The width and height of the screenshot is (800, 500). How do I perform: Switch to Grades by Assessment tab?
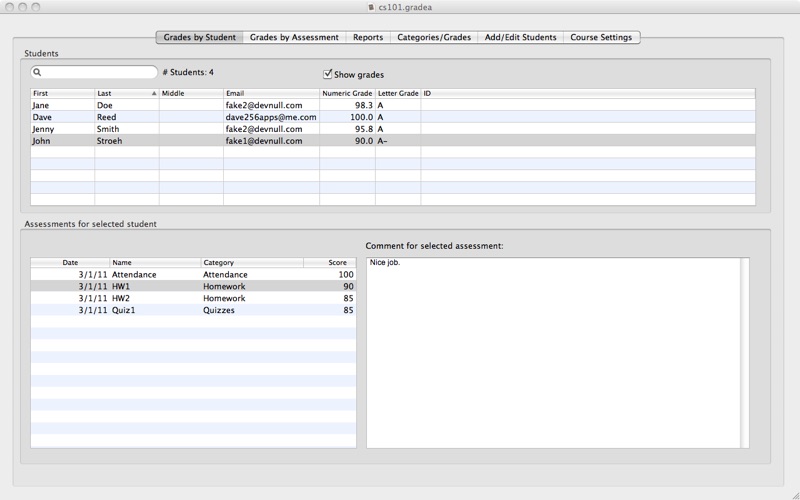294,37
